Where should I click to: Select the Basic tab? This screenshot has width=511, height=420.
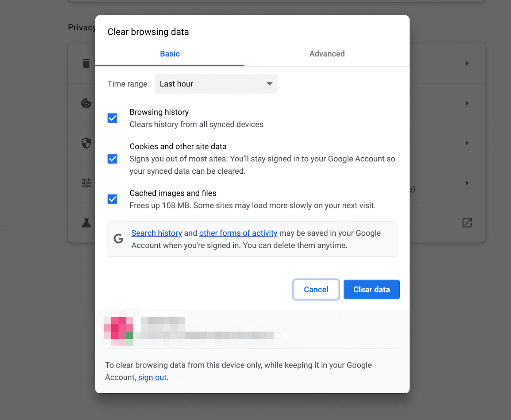(169, 54)
